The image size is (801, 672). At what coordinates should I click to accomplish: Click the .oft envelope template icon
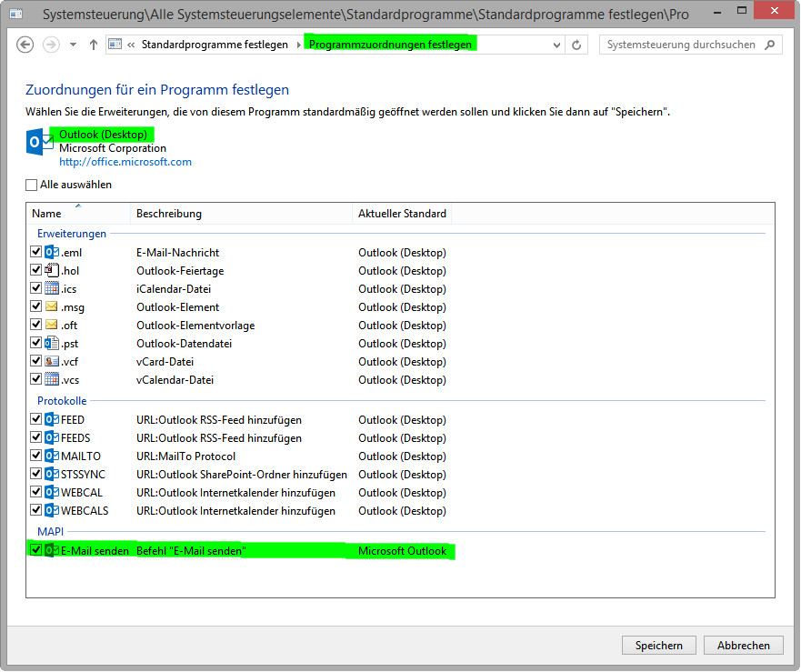click(x=52, y=325)
